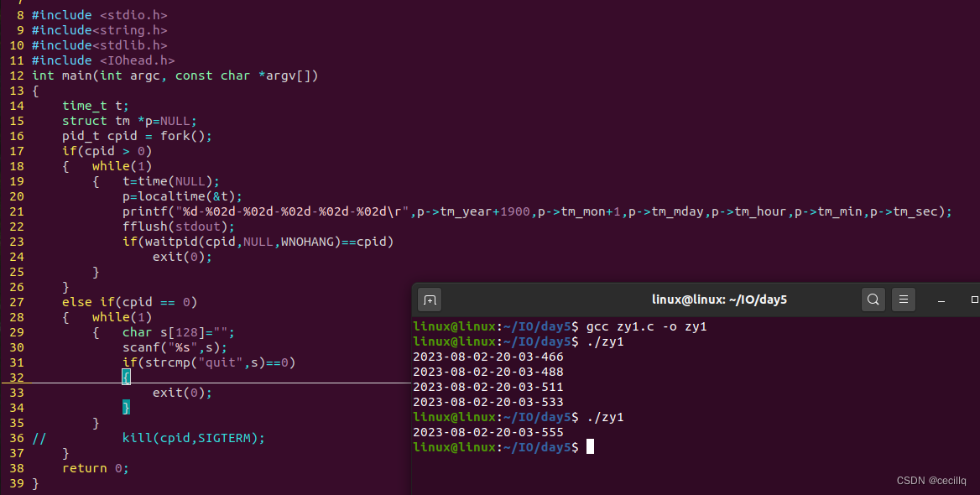This screenshot has width=980, height=495.
Task: Open a new terminal tab
Action: [x=430, y=300]
